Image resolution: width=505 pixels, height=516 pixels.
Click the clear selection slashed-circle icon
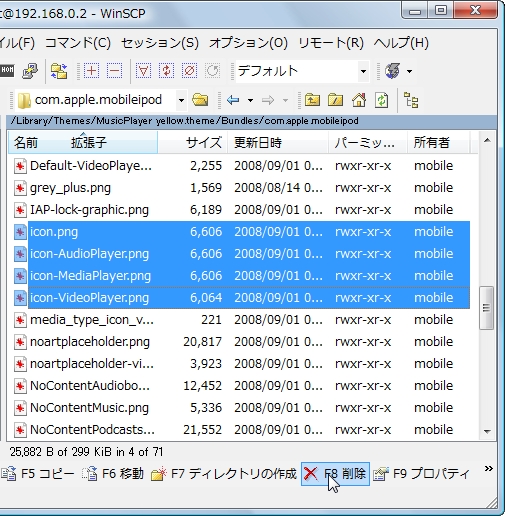click(189, 71)
